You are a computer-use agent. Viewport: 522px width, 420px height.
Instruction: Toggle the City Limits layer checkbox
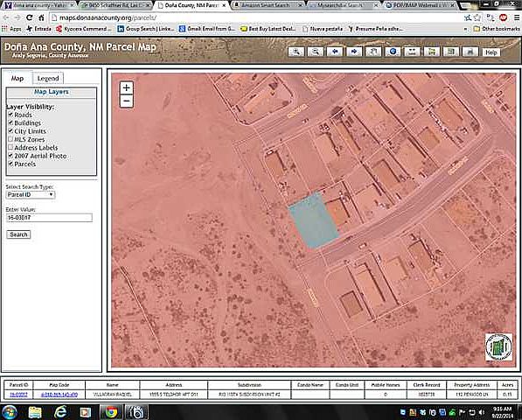(x=10, y=131)
